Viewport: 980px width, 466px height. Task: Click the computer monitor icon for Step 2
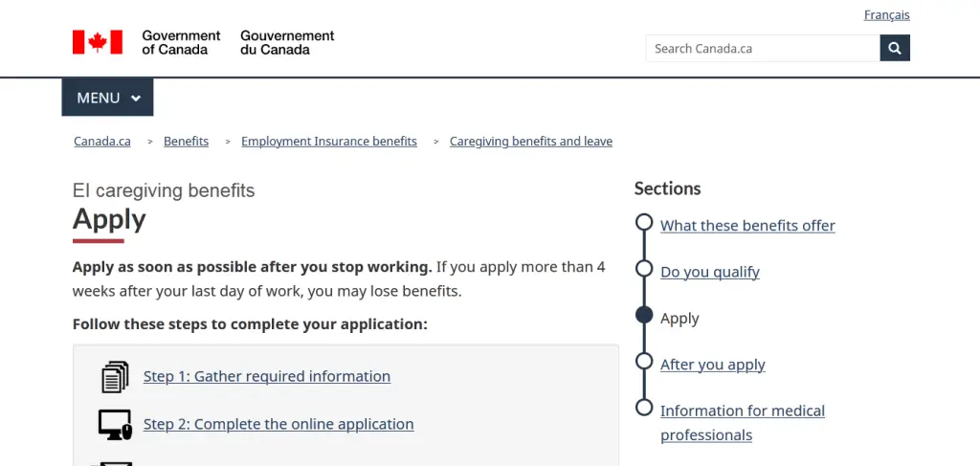[x=115, y=424]
